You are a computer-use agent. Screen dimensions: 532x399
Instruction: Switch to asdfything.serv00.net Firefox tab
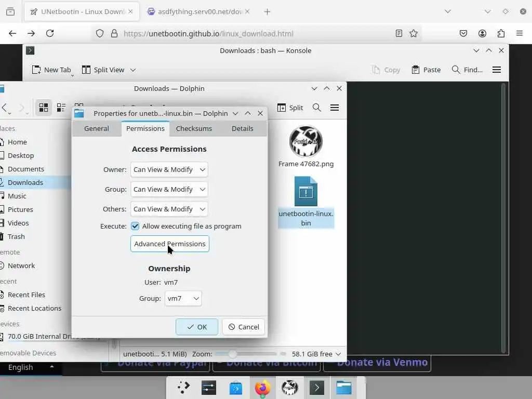[x=199, y=12]
